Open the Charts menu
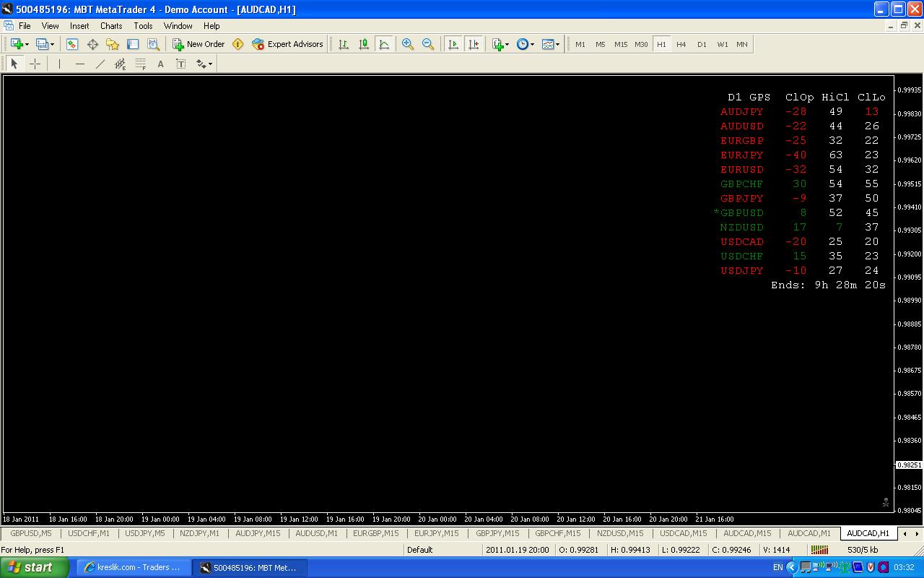This screenshot has height=578, width=924. pyautogui.click(x=111, y=25)
